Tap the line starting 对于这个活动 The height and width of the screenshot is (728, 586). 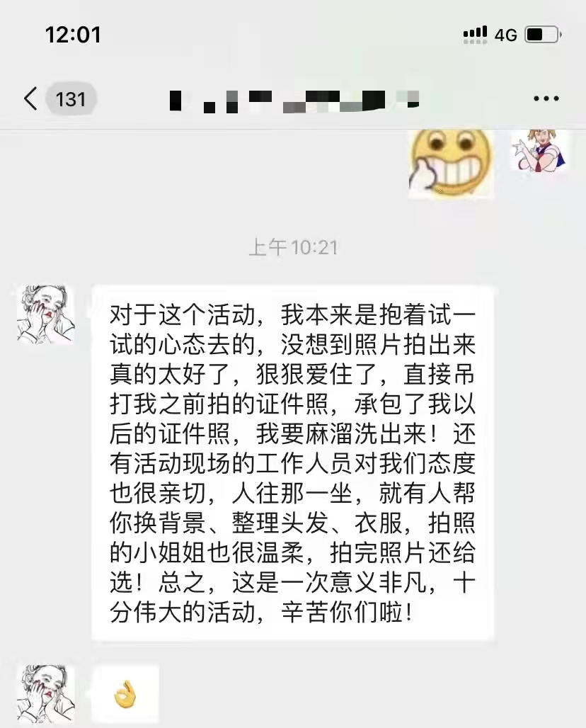pyautogui.click(x=293, y=315)
